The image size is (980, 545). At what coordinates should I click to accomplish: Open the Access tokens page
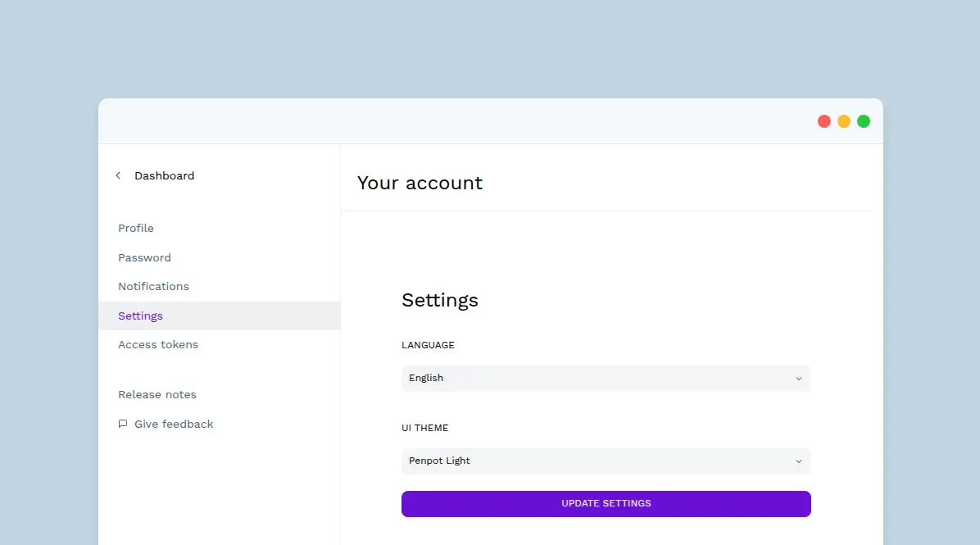coord(158,344)
